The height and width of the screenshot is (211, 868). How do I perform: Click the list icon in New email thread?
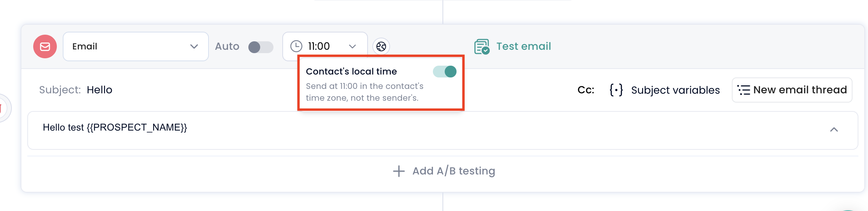pyautogui.click(x=744, y=90)
